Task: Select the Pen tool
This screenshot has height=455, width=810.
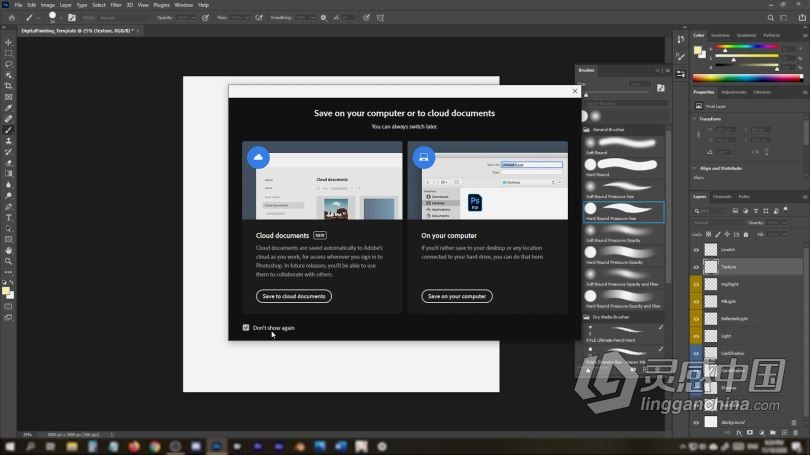Action: (x=8, y=207)
